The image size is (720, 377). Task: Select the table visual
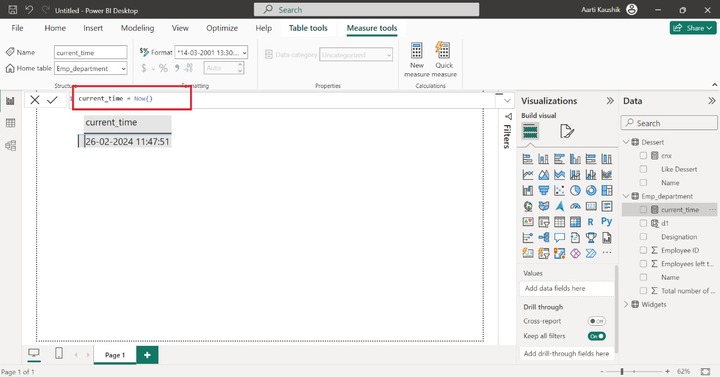click(559, 222)
